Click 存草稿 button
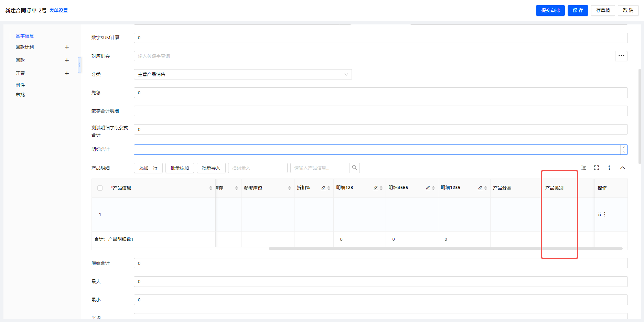Screen dimensions: 644x322 603,10
